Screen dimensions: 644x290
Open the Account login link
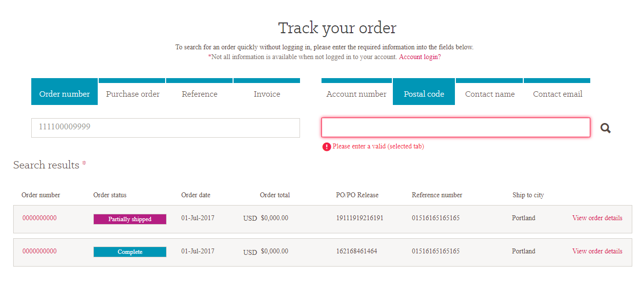click(420, 57)
